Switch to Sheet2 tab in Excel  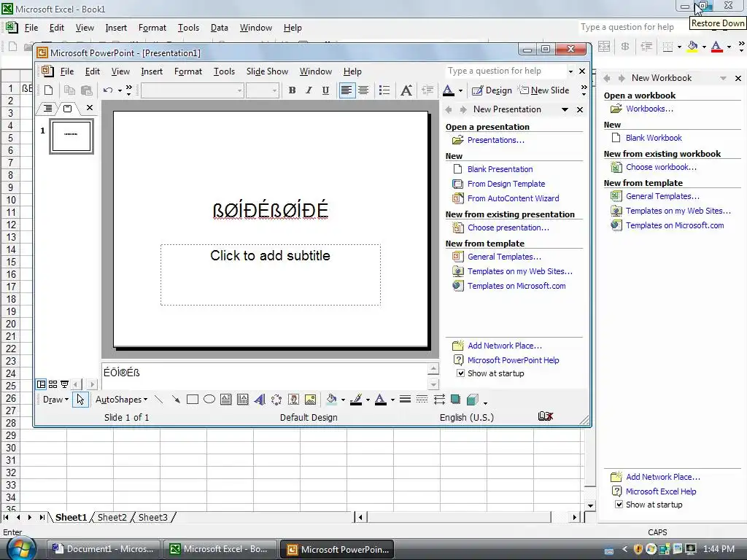[112, 517]
